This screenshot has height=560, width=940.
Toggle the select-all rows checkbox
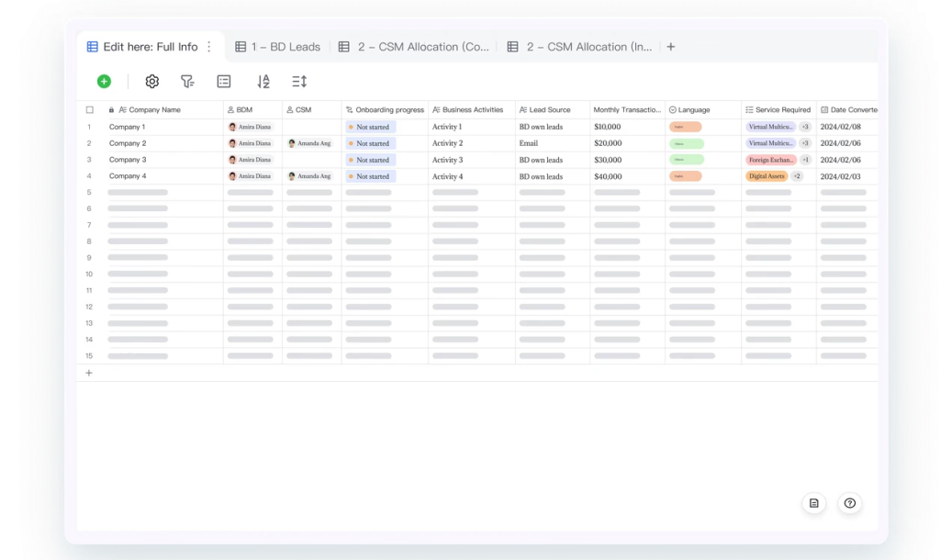89,110
